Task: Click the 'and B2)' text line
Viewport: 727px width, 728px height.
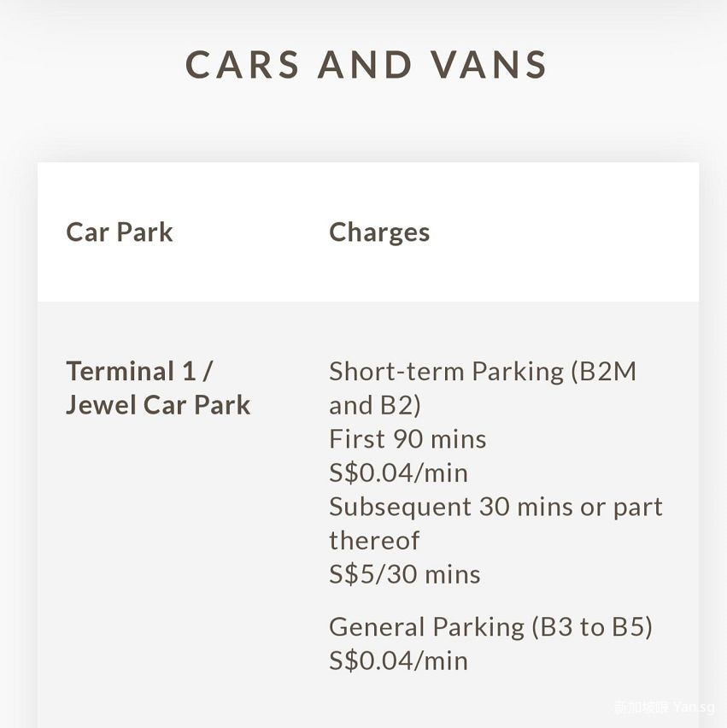Action: click(375, 405)
